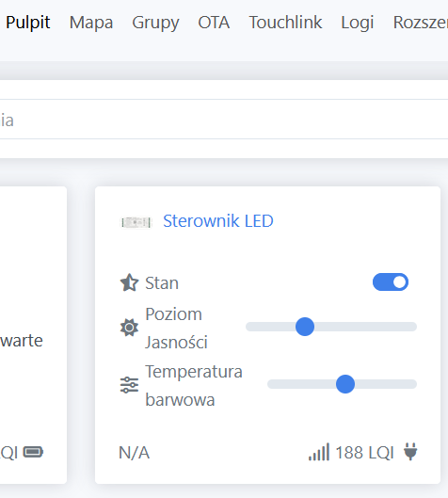Open the Sterownik LED device link
The width and height of the screenshot is (448, 498).
point(218,221)
